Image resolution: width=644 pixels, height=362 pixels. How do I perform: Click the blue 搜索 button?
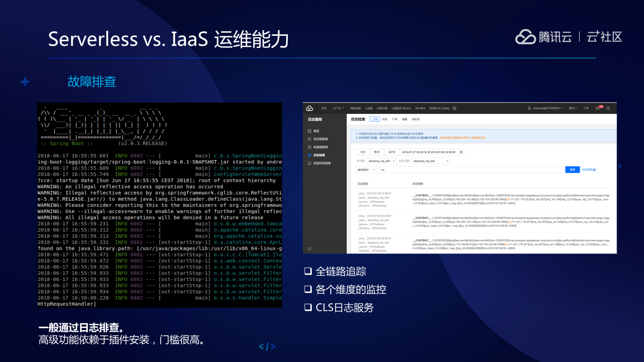coord(572,170)
